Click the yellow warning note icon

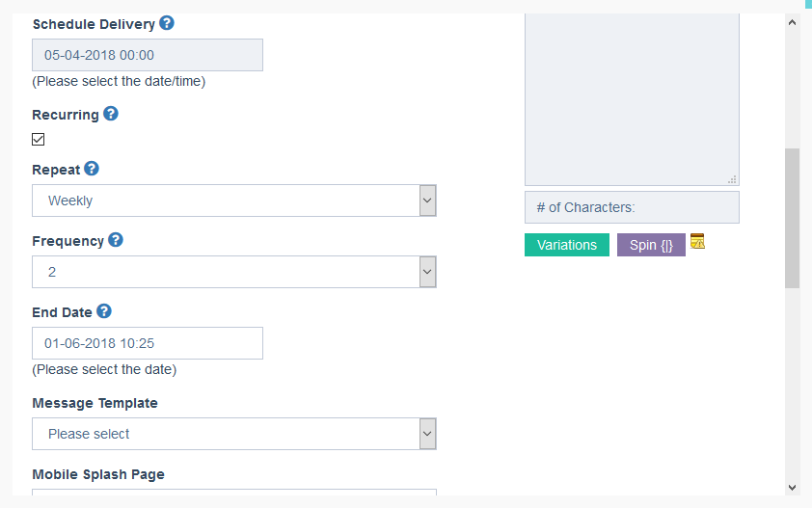[697, 241]
